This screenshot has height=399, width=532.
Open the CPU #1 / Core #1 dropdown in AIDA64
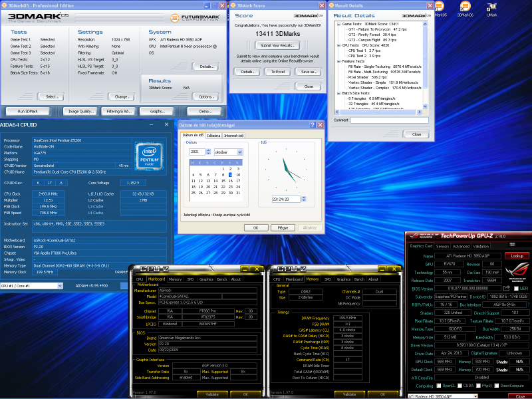pyautogui.click(x=60, y=286)
